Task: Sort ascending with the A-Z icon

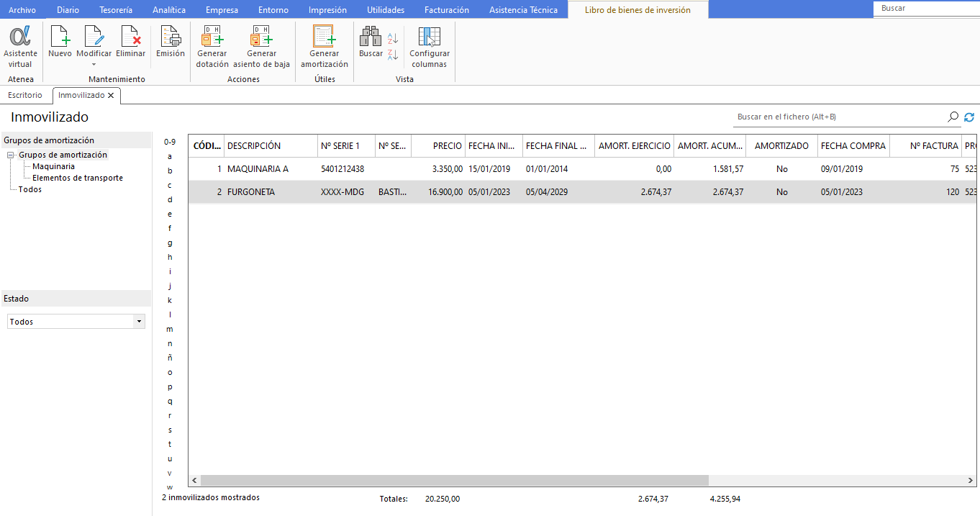Action: coord(393,38)
